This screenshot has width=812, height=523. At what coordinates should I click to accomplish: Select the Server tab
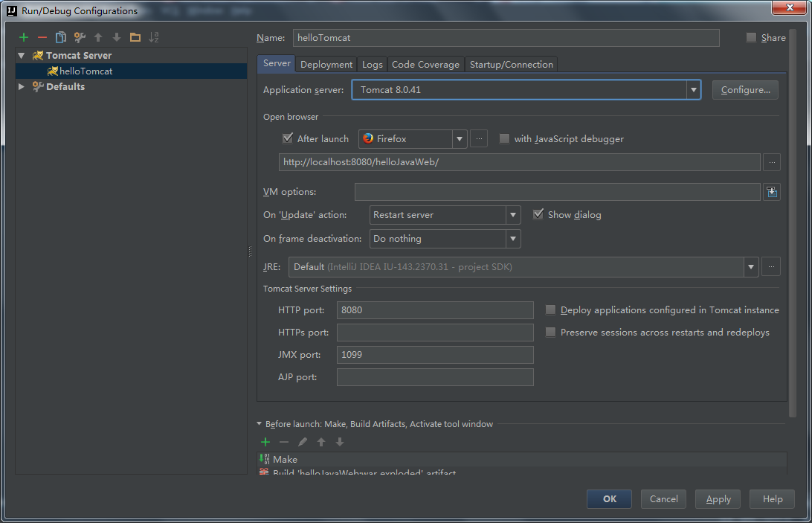coord(277,63)
